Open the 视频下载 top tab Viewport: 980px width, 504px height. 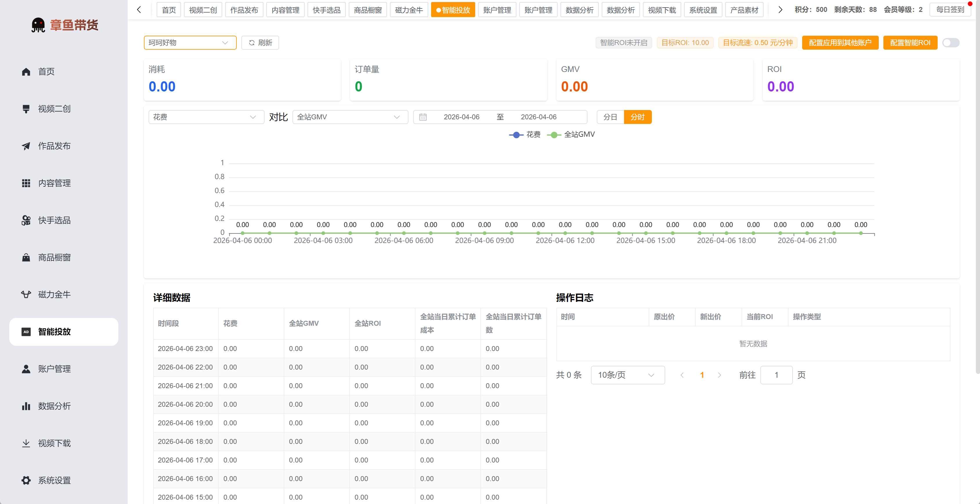pos(662,10)
